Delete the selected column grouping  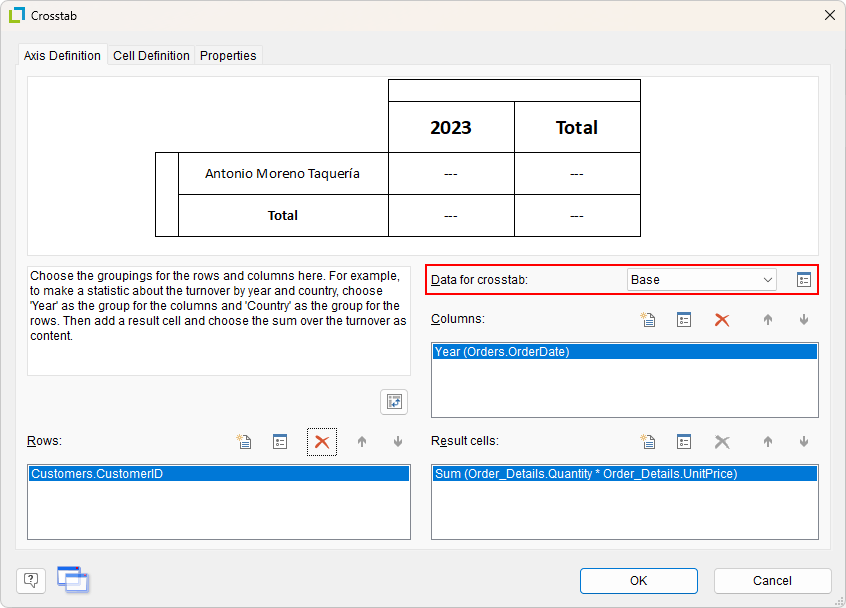pyautogui.click(x=722, y=320)
